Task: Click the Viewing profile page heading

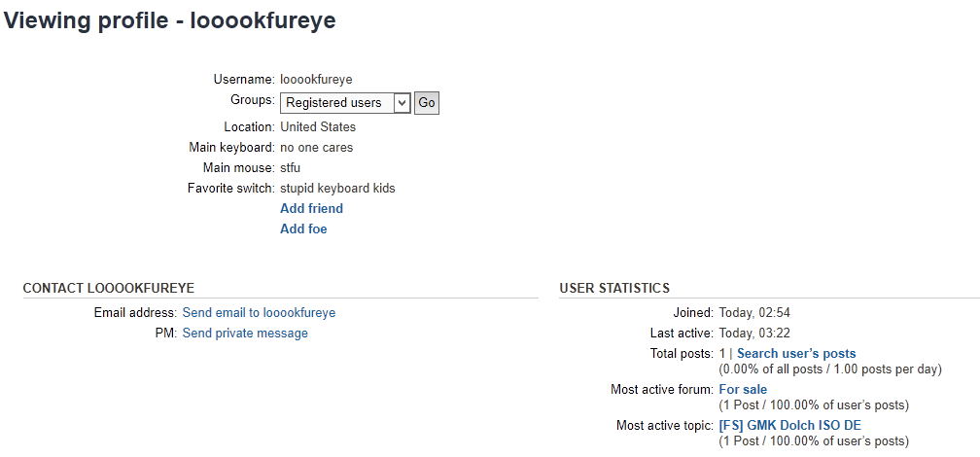Action: pyautogui.click(x=170, y=20)
